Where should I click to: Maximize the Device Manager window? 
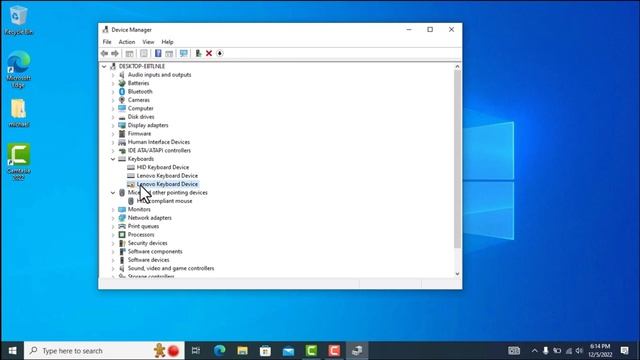[x=430, y=29]
